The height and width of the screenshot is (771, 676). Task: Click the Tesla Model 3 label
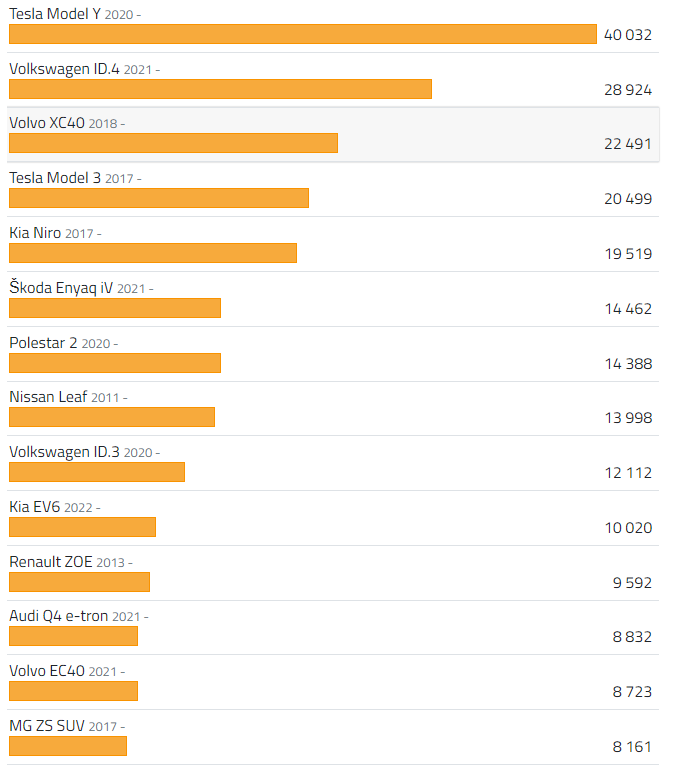point(55,178)
